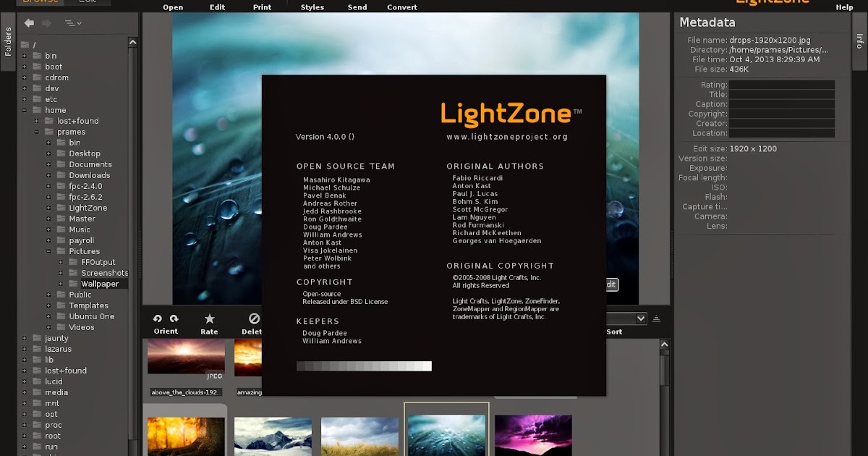Screen dimensions: 868x456
Task: Expand the boot folder
Action: (25, 67)
